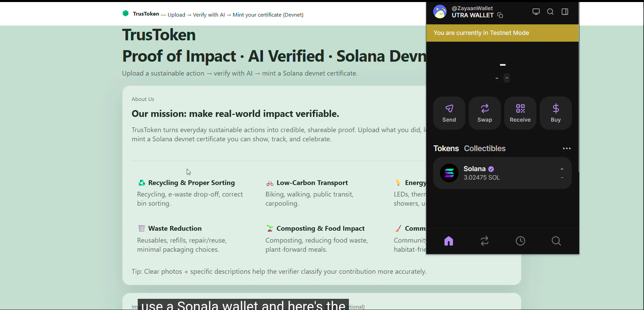Copy the UTRA WALLET address
Screen dimensions: 644x310
point(500,15)
